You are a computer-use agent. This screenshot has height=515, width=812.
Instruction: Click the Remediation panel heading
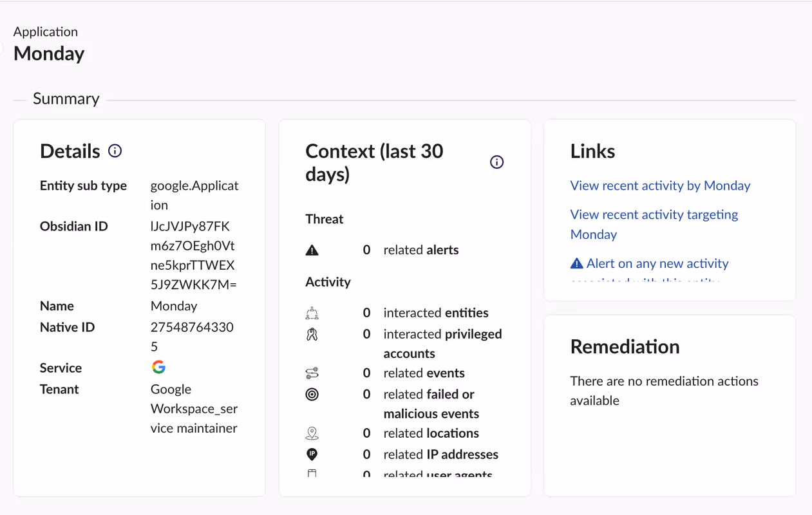point(625,347)
